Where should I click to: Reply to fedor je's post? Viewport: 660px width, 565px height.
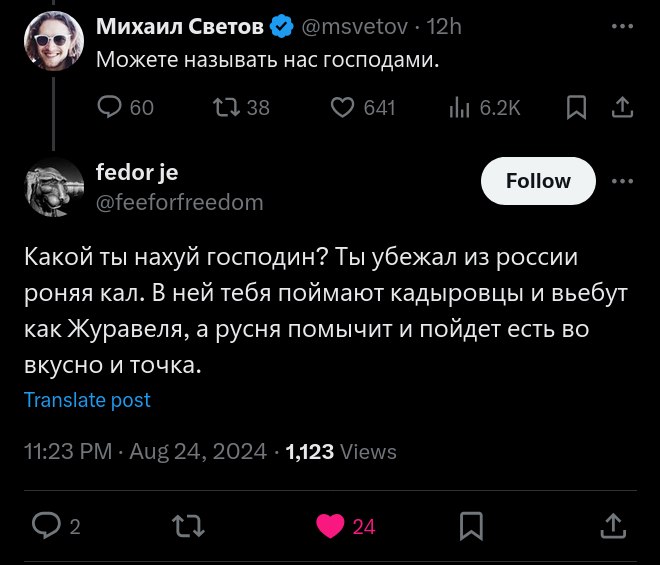coord(47,525)
